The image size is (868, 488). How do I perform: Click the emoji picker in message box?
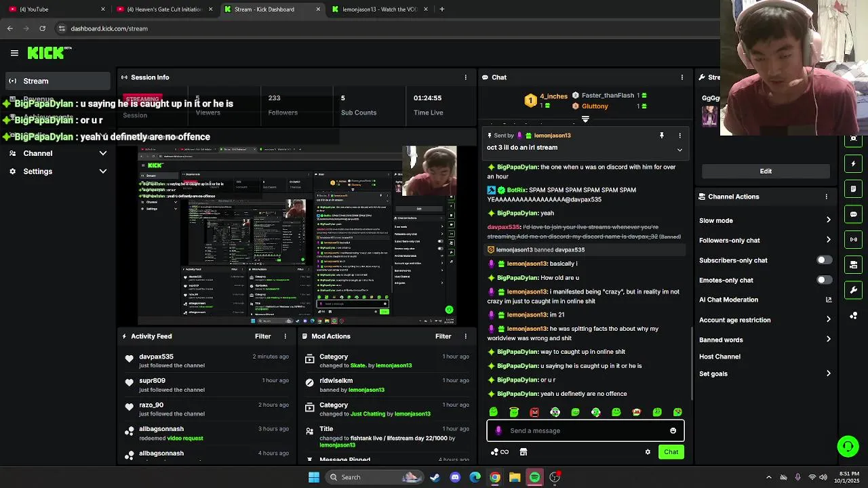(x=673, y=430)
